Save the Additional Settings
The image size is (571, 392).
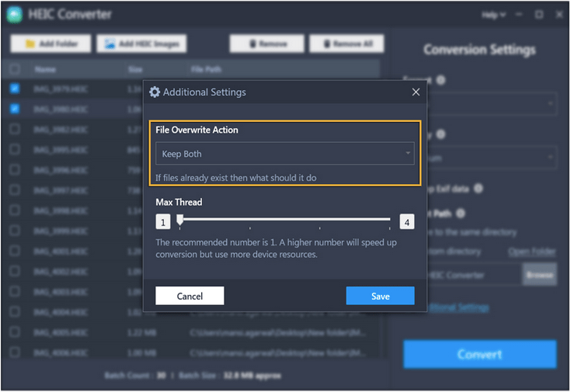pyautogui.click(x=380, y=296)
